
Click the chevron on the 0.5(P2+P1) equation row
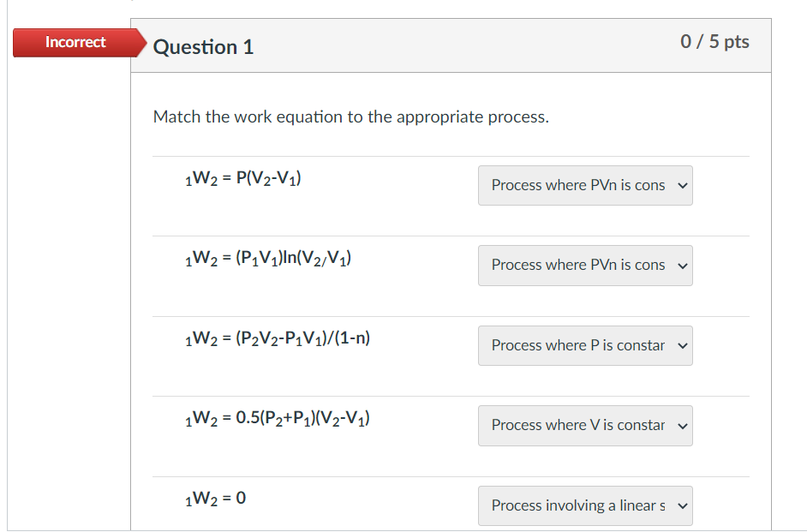tap(682, 426)
